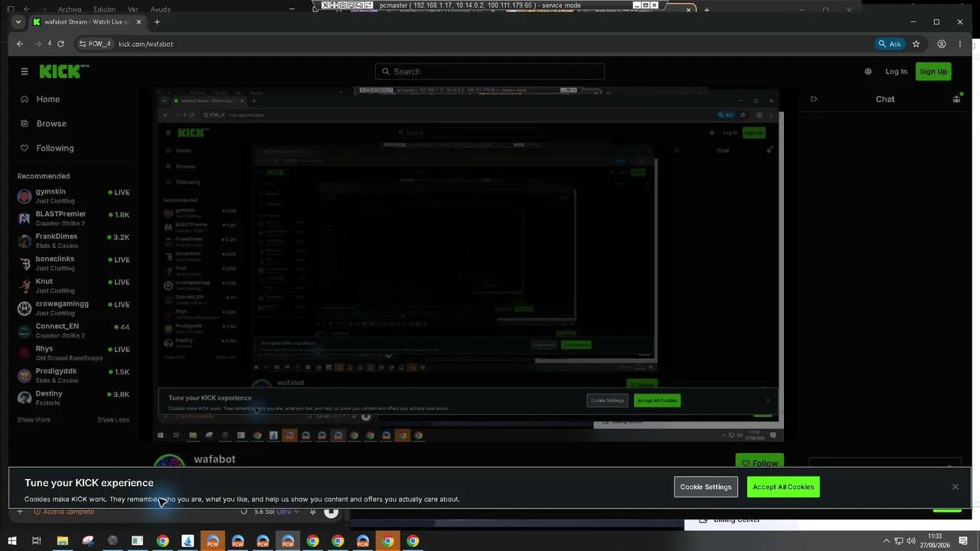This screenshot has width=980, height=551.
Task: View site information icon left of PCW_4
Action: pyautogui.click(x=83, y=44)
